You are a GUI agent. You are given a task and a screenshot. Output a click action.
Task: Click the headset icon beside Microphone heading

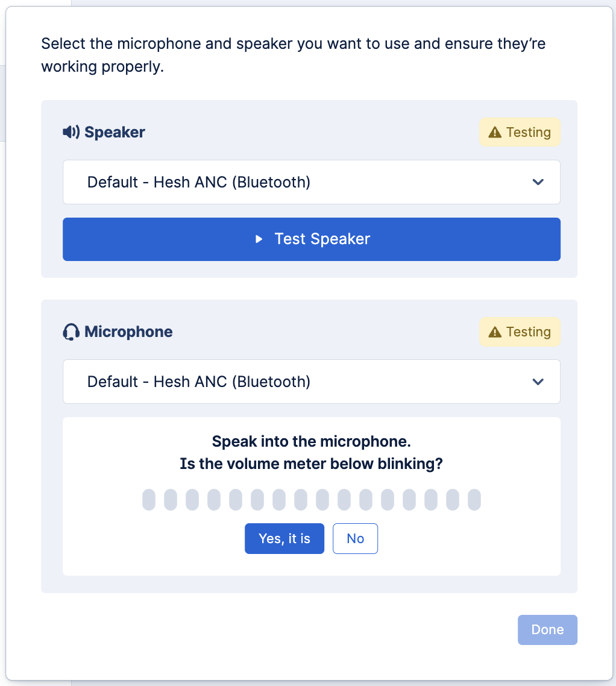(71, 332)
